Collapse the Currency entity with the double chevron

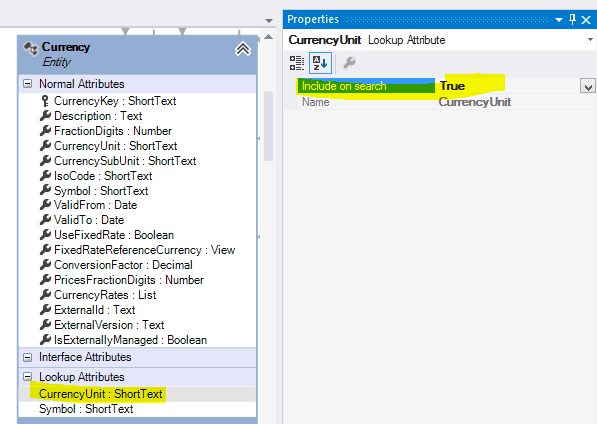click(x=243, y=49)
